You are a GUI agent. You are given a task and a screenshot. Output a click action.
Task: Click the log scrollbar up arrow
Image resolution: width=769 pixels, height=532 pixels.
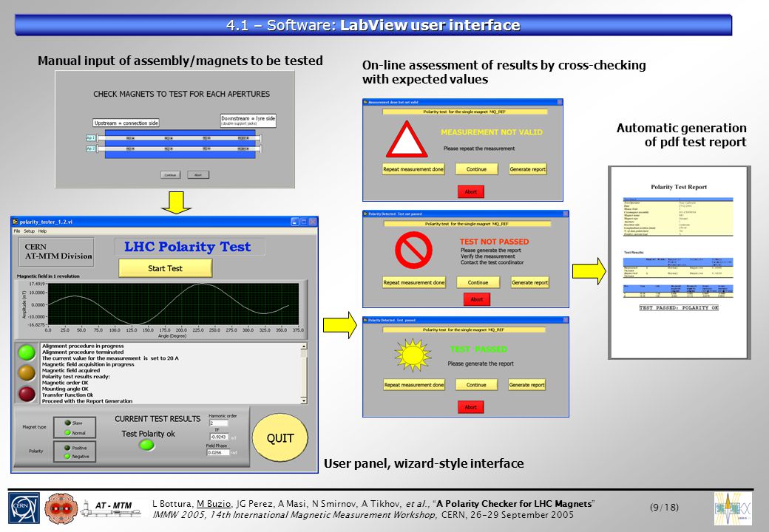304,347
